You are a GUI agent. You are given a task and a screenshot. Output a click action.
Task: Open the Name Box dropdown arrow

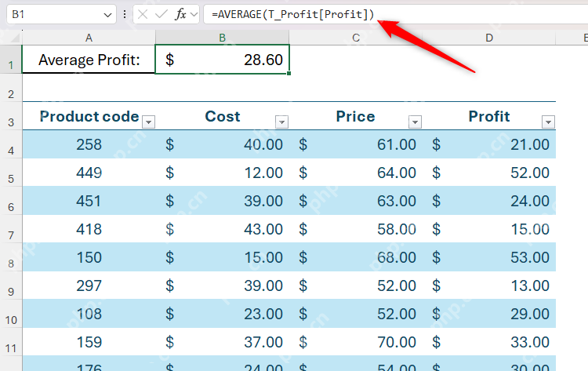[x=107, y=15]
